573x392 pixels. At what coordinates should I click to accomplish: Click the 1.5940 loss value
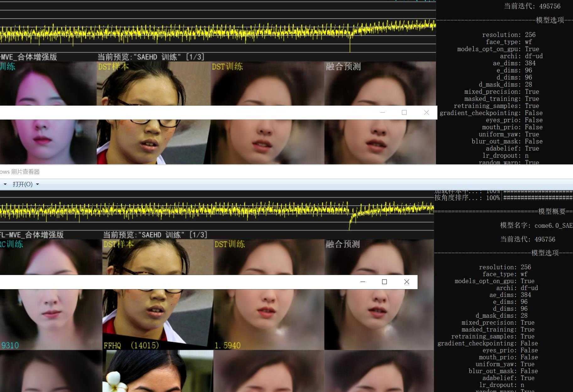coord(228,346)
